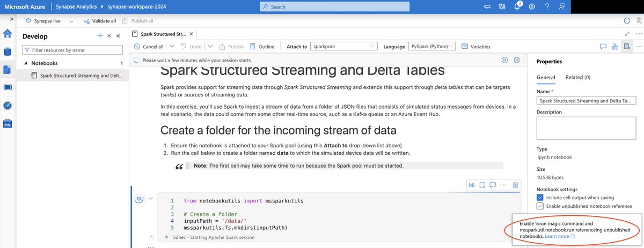Click the stop session icon
The height and width of the screenshot is (248, 644).
pyautogui.click(x=504, y=60)
